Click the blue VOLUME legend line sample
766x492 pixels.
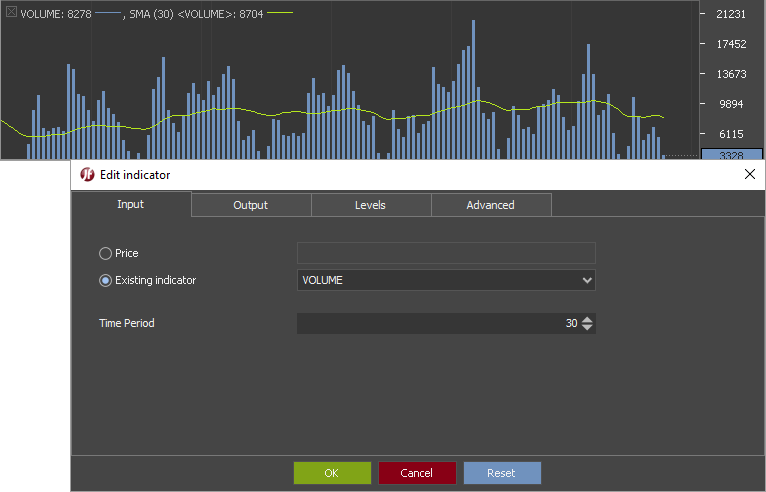[x=107, y=13]
